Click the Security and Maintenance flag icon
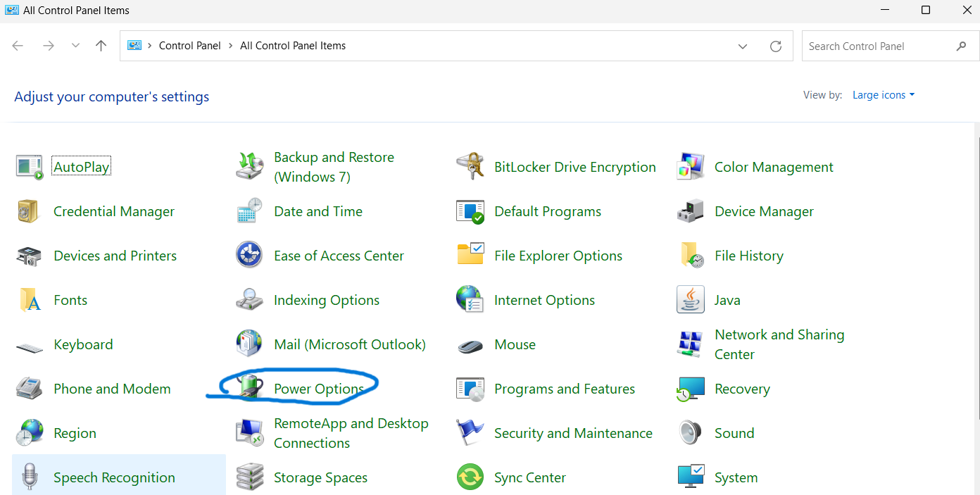 coord(470,433)
